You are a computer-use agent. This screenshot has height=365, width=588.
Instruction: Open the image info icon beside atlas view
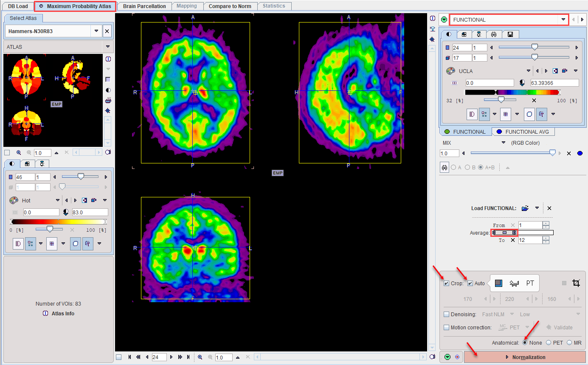click(108, 59)
